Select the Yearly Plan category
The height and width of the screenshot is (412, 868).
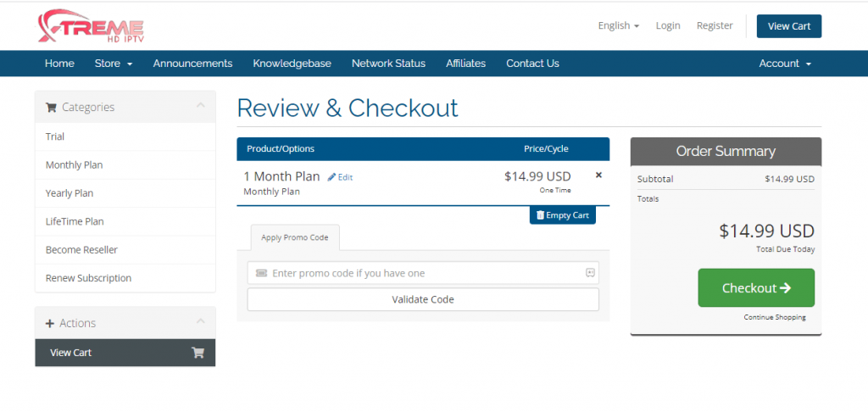tap(125, 193)
